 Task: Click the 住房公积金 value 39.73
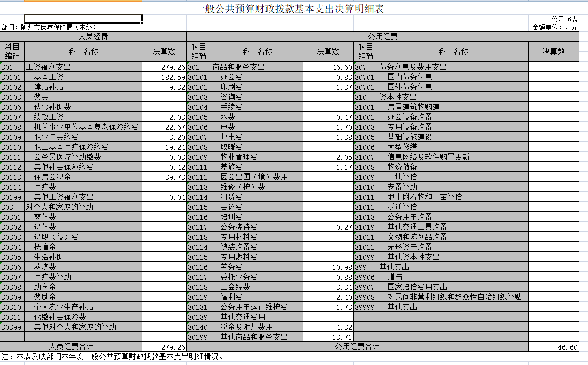(x=164, y=177)
